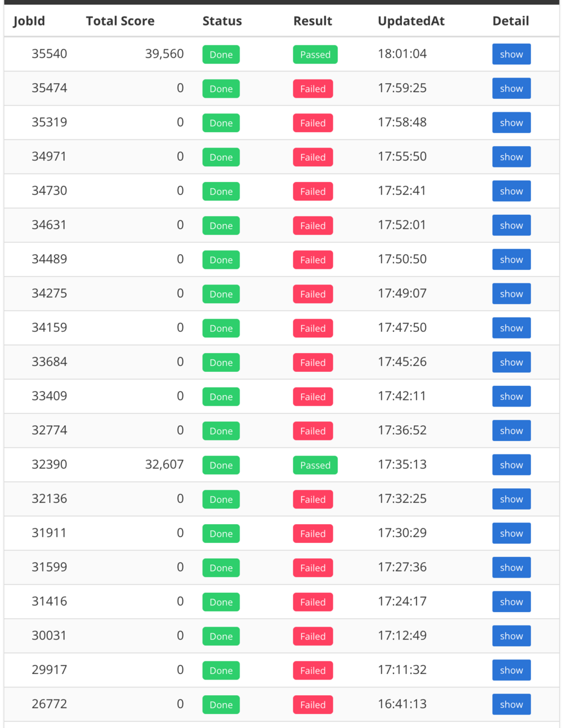This screenshot has width=562, height=728.
Task: Click show in row 33409
Action: click(x=512, y=397)
